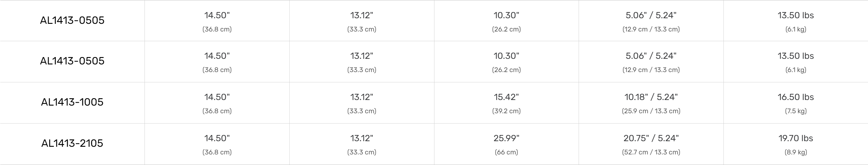
Task: Click the 16.50 lbs weight value
Action: (x=795, y=97)
